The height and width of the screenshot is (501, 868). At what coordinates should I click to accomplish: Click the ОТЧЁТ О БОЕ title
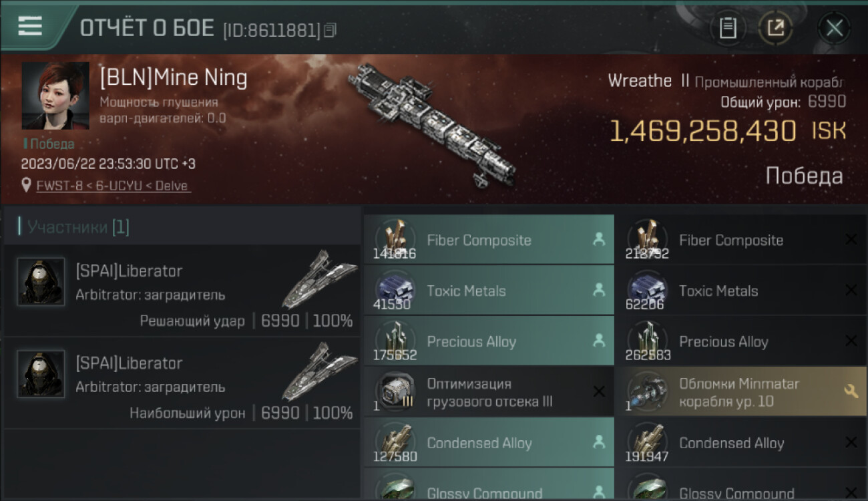[147, 28]
